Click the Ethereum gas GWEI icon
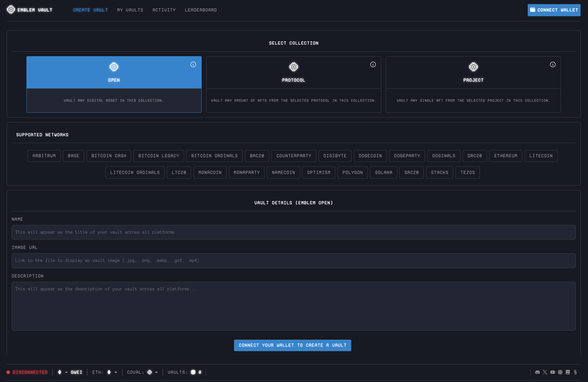Screen dimensions: 588x382 click(x=60, y=372)
